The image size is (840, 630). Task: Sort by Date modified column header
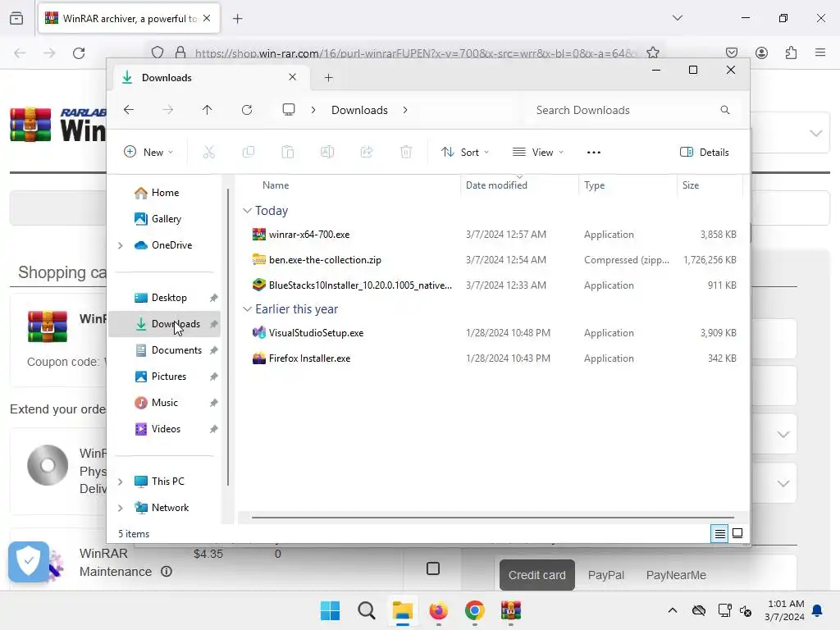click(519, 185)
